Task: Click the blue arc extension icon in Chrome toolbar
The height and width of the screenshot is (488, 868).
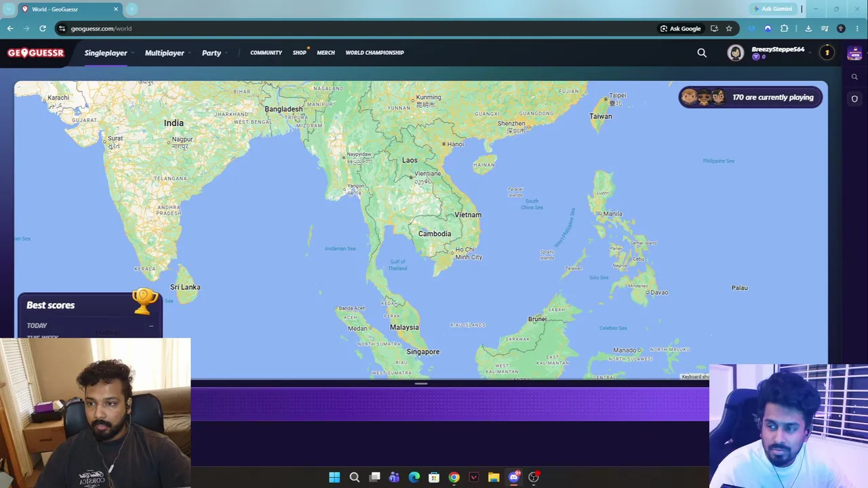Action: tap(768, 28)
